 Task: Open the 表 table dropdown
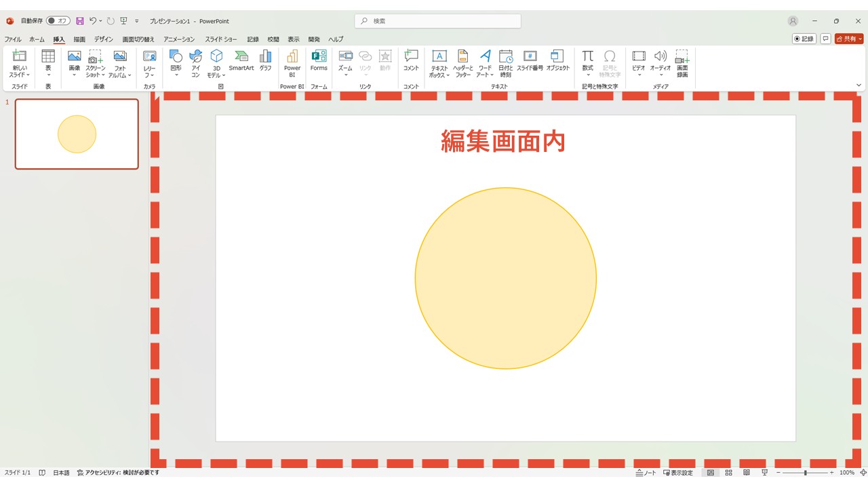(x=48, y=63)
